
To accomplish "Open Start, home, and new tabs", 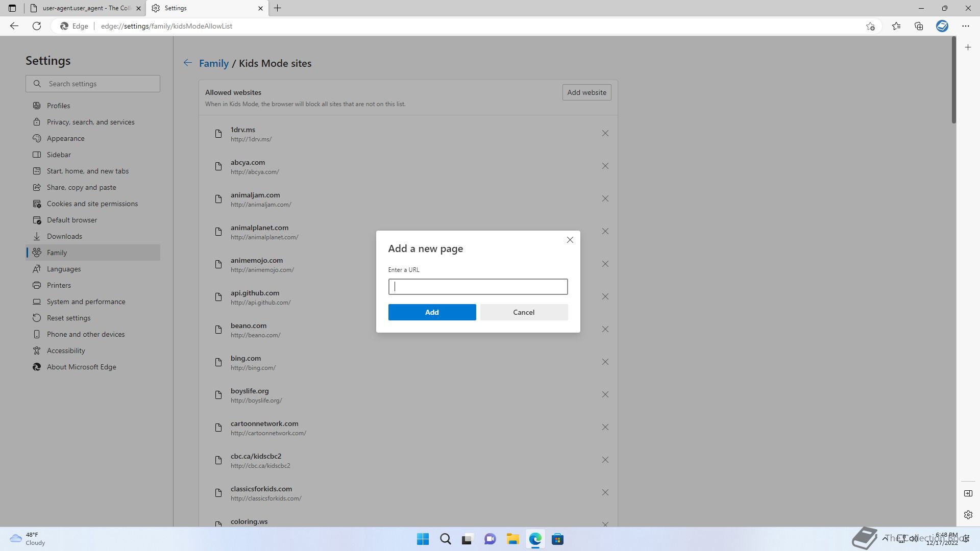I will pos(93,171).
